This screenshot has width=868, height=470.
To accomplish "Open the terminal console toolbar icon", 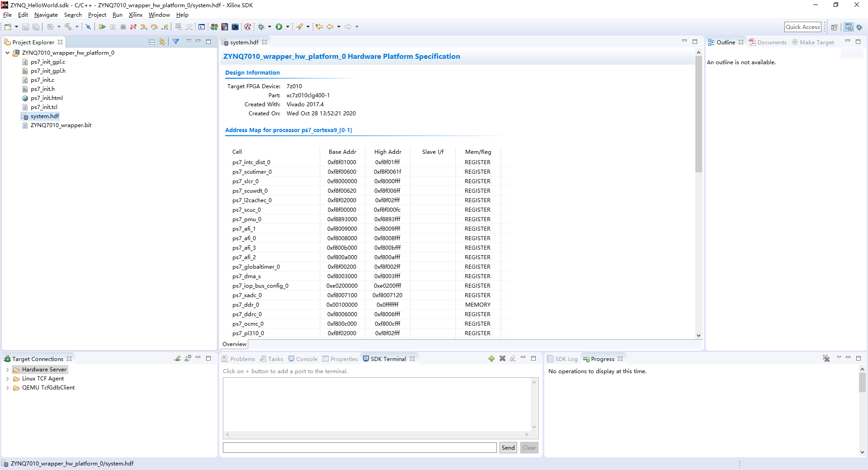I will tap(202, 27).
